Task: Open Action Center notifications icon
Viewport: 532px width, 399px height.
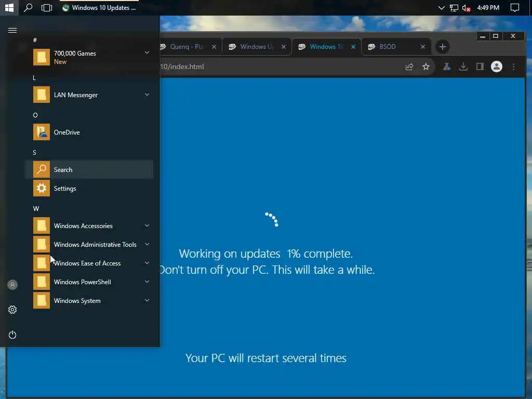Action: [x=515, y=7]
